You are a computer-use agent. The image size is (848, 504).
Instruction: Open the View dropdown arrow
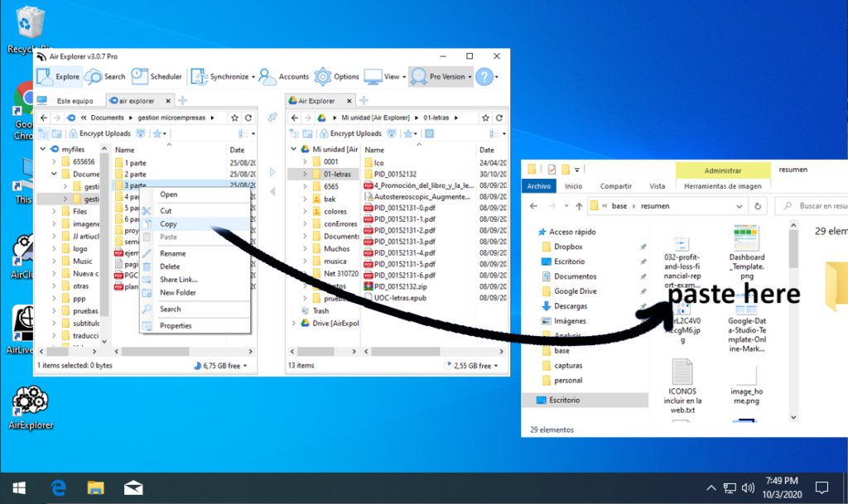(x=404, y=77)
